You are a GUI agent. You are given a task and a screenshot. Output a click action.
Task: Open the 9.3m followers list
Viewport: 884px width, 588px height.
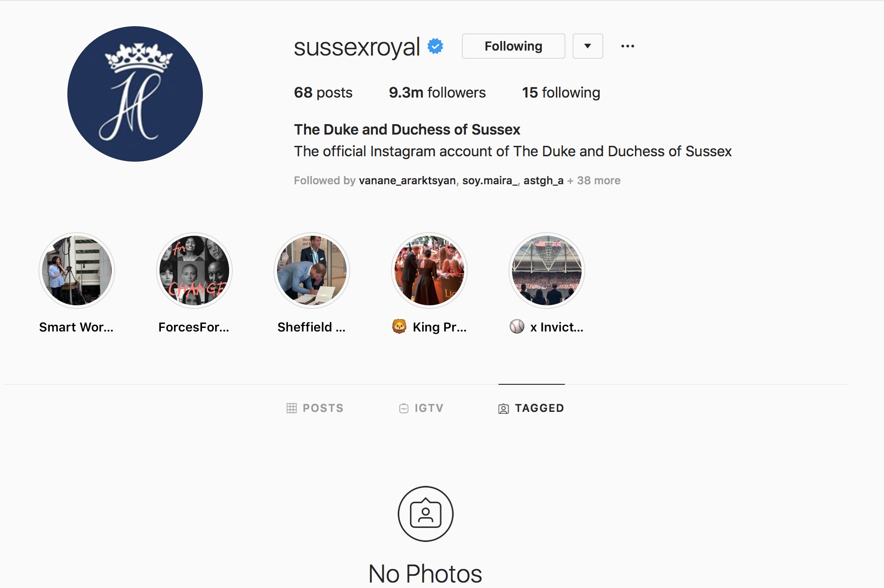click(x=437, y=93)
